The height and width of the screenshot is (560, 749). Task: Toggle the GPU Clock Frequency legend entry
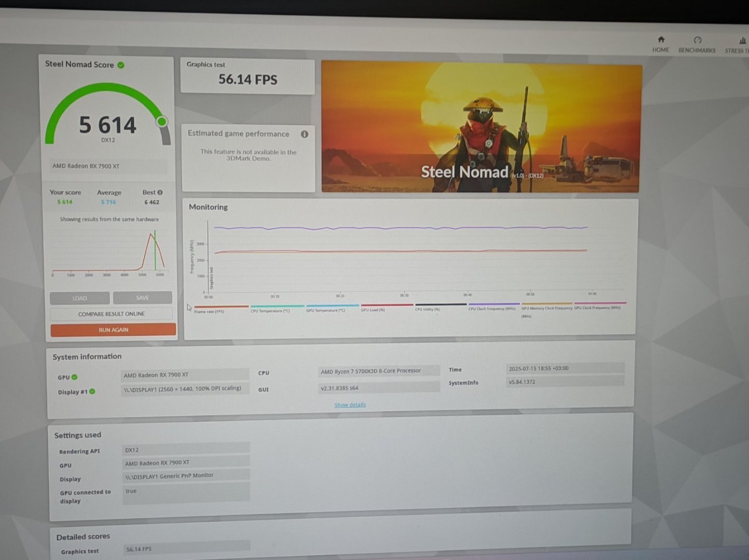point(600,305)
